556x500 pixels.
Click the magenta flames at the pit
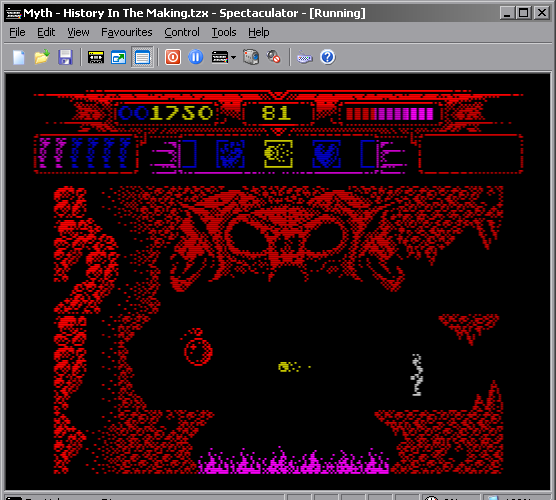coord(294,461)
